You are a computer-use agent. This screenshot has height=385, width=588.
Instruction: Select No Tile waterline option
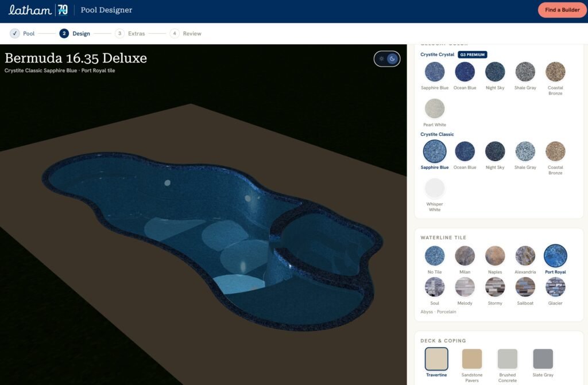(435, 256)
